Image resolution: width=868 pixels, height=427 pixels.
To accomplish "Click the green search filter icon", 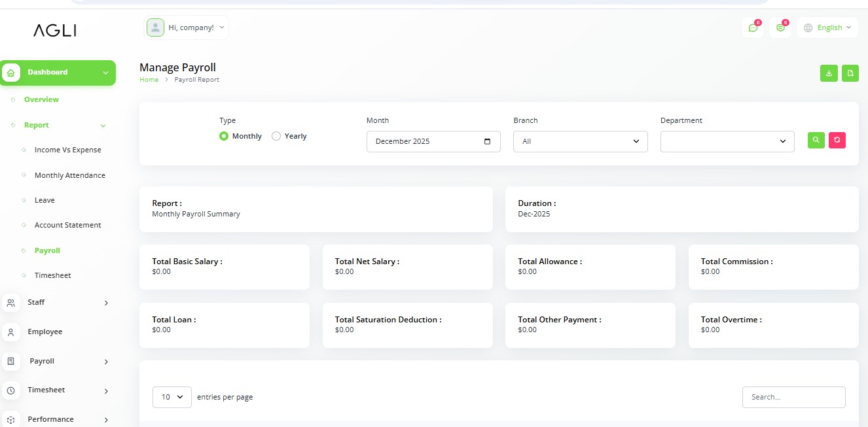I will pyautogui.click(x=816, y=140).
